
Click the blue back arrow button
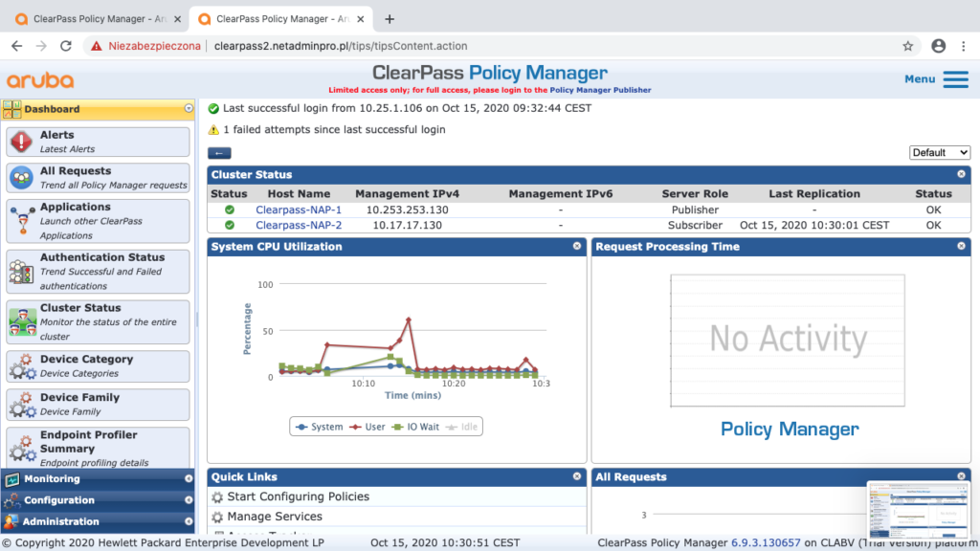[x=219, y=153]
